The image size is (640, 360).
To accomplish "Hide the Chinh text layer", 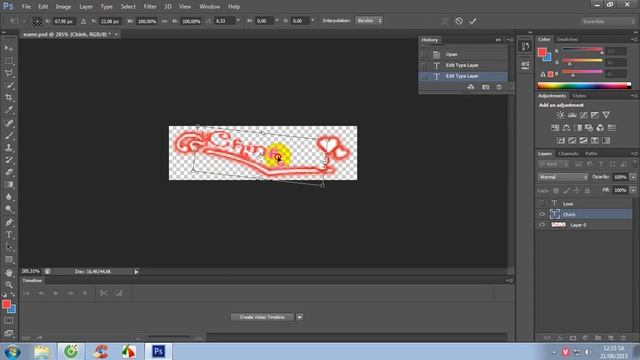I will [542, 214].
